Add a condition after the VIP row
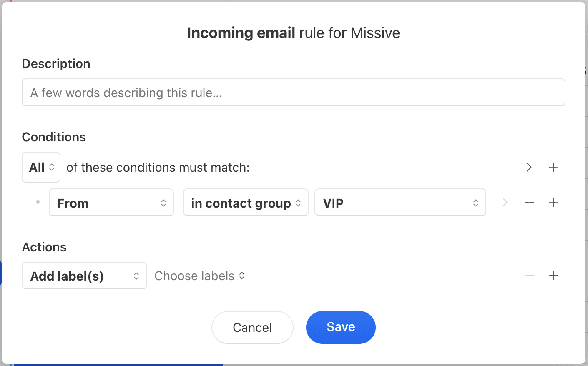Viewport: 588px width, 366px height. pyautogui.click(x=553, y=203)
